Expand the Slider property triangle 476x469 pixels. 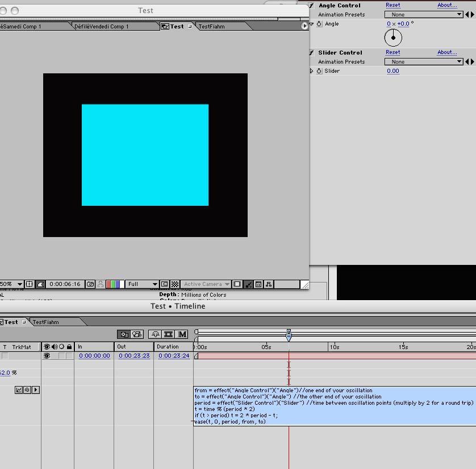[x=311, y=70]
